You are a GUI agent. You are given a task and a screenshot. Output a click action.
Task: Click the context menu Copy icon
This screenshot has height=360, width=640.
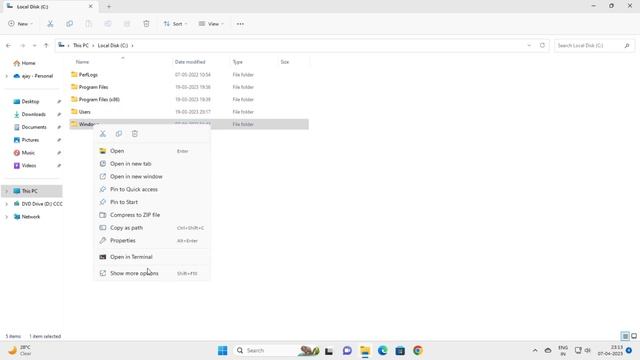point(119,134)
